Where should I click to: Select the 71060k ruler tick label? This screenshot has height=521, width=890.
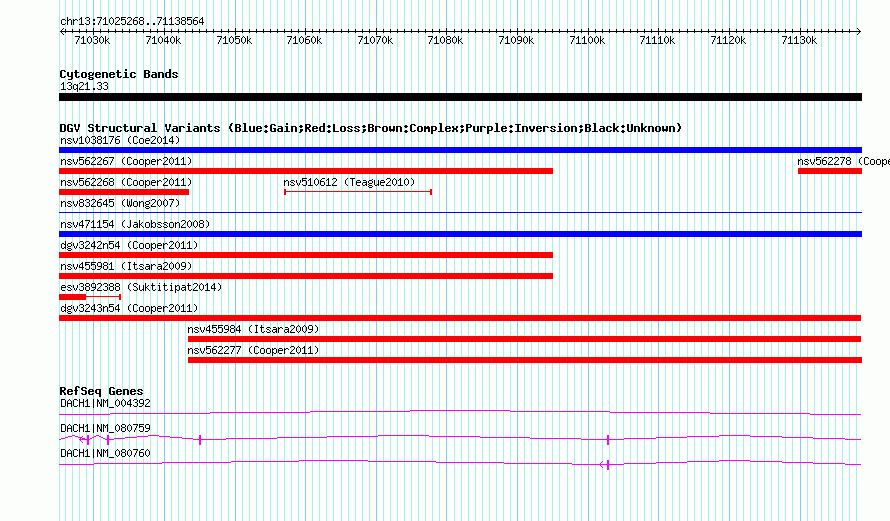[304, 40]
